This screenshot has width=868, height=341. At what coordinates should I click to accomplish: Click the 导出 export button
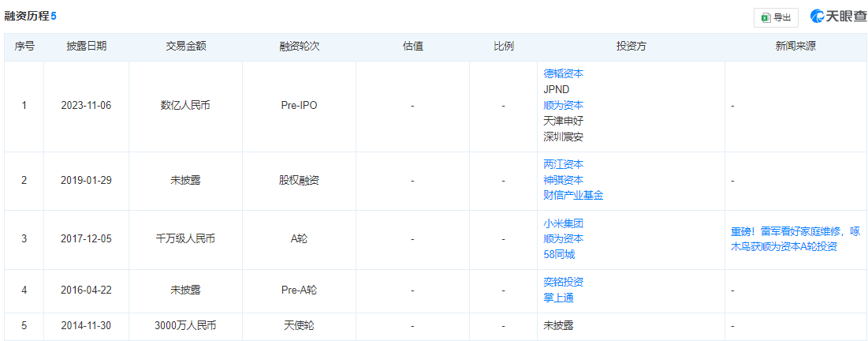pyautogui.click(x=776, y=17)
